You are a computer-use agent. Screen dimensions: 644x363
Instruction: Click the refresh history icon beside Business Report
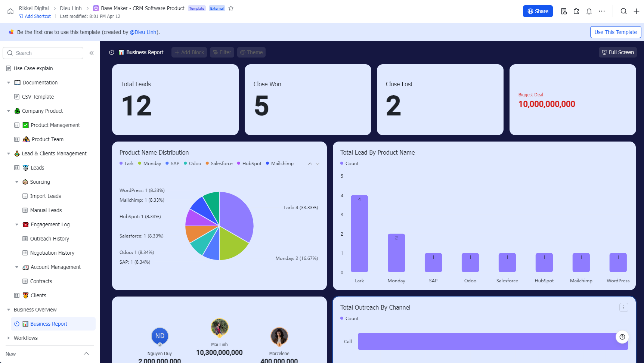(112, 52)
